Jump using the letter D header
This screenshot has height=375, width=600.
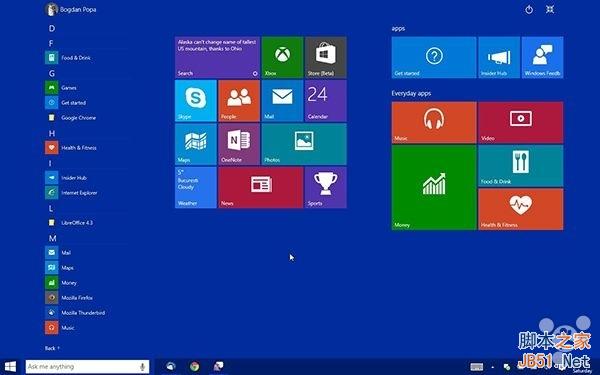(52, 28)
